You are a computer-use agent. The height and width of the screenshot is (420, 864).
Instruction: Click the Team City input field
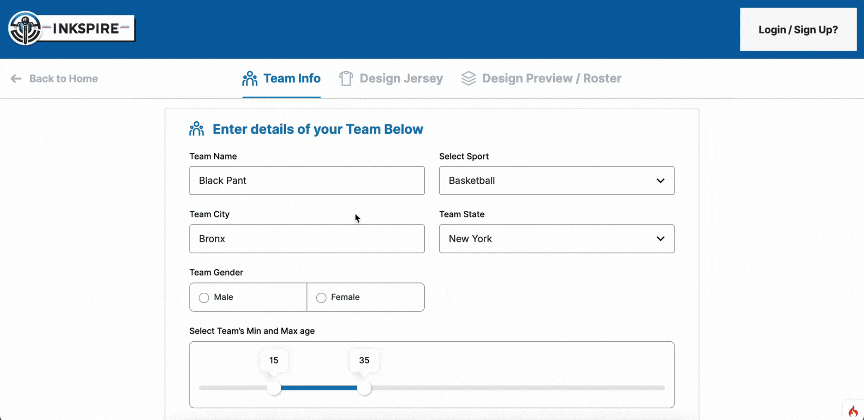[x=306, y=239]
